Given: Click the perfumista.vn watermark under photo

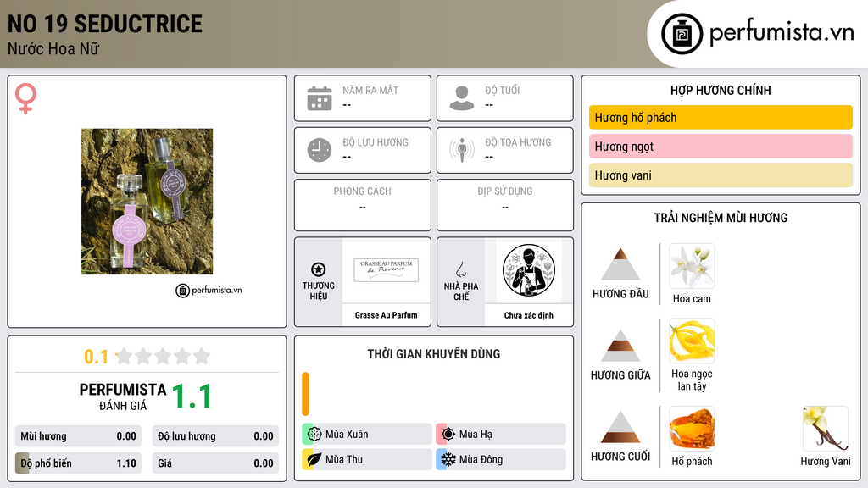Looking at the screenshot, I should point(209,290).
